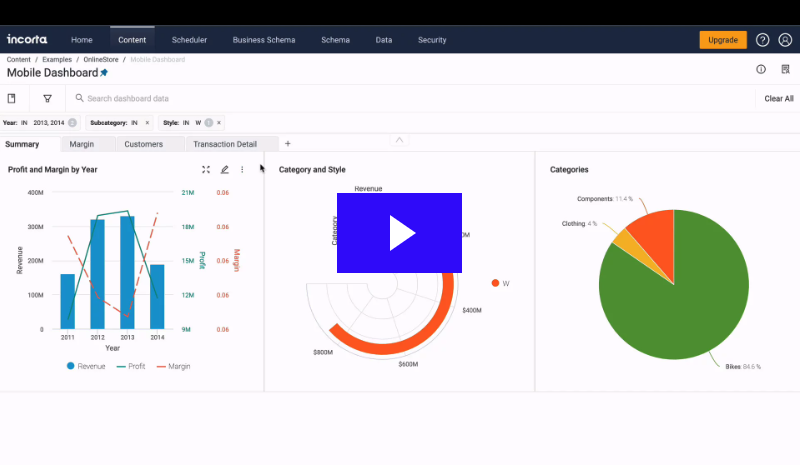The image size is (800, 465).
Task: Edit the Profit and Margin by Year insight
Action: 224,170
